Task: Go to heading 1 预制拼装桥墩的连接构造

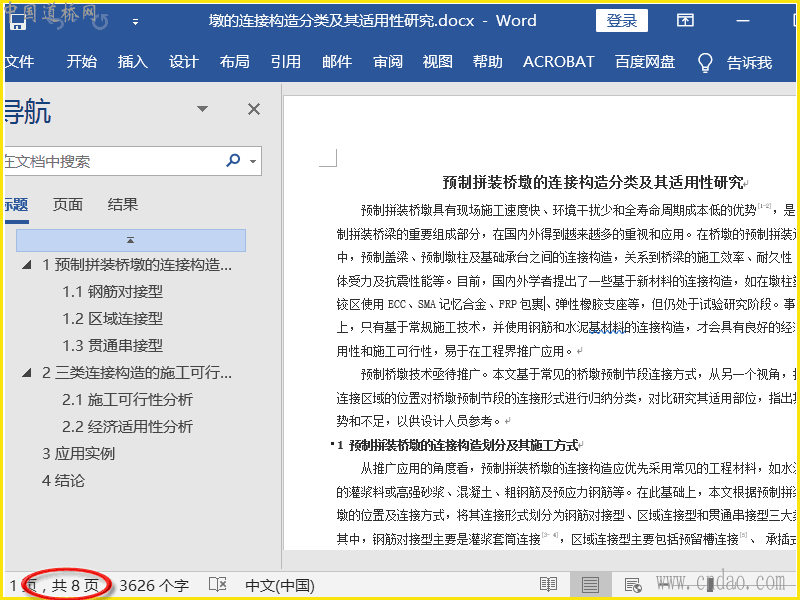Action: click(x=137, y=265)
